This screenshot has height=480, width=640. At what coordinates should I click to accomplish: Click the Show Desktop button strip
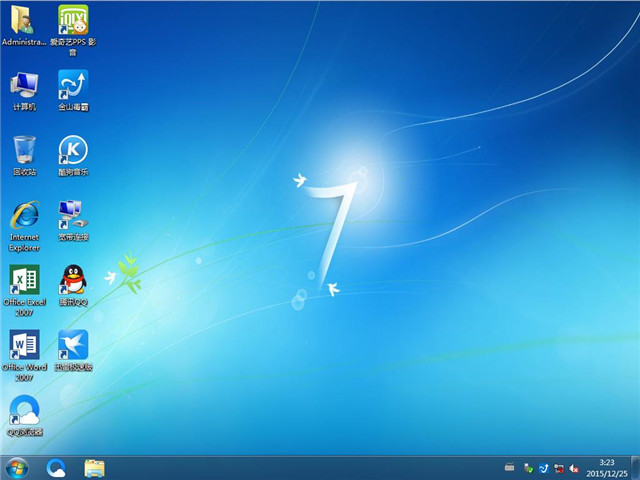click(636, 468)
